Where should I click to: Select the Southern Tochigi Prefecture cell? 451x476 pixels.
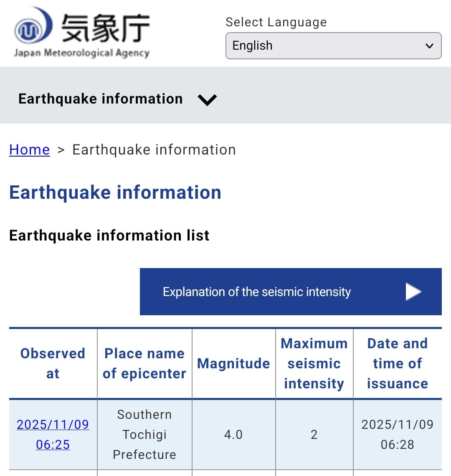tap(144, 434)
